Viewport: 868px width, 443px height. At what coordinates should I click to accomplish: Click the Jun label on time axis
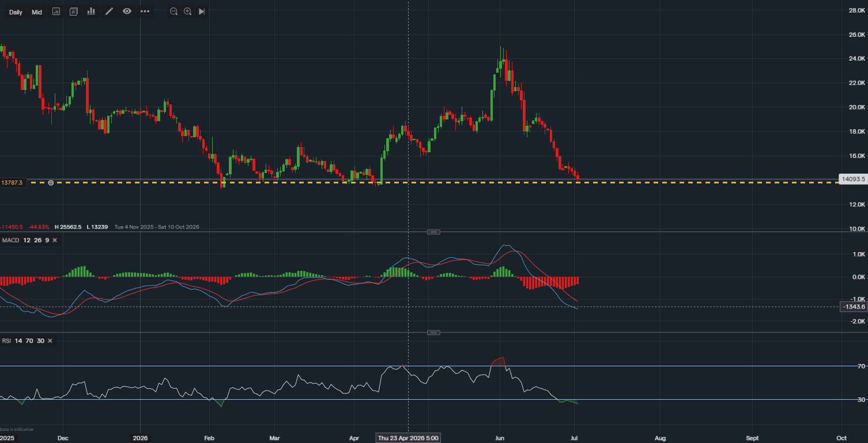500,438
